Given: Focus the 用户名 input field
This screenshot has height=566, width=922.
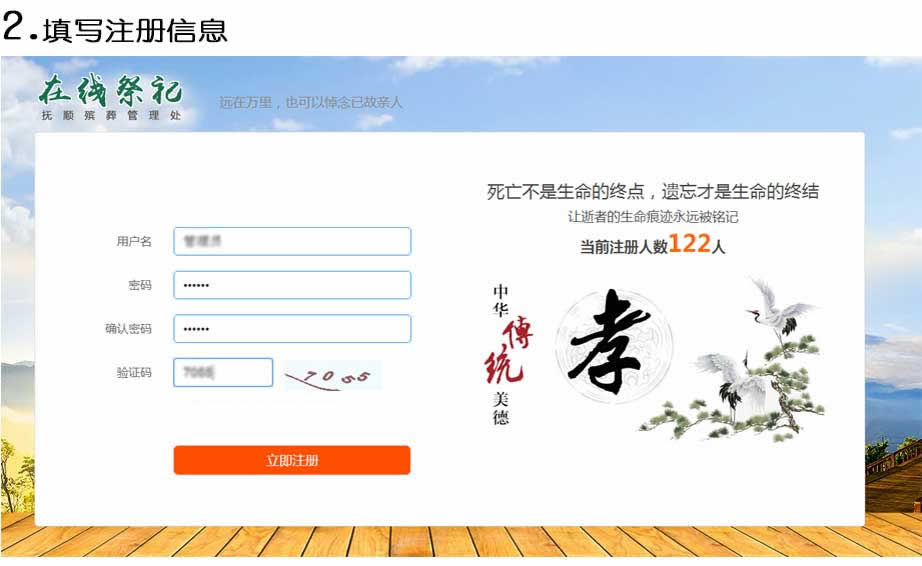Looking at the screenshot, I should click(x=292, y=241).
